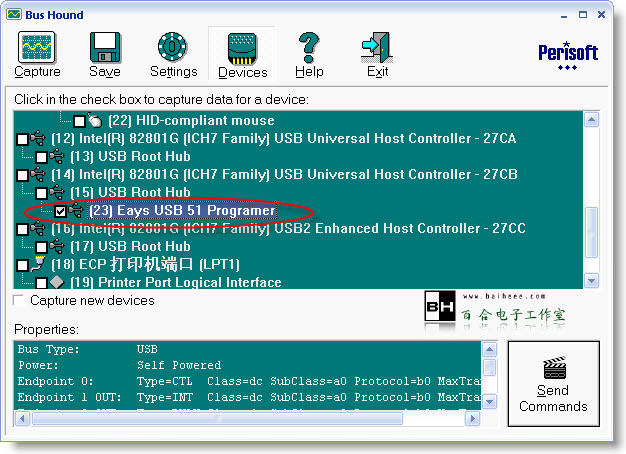Click USB icon of controller 27CA

[x=38, y=138]
